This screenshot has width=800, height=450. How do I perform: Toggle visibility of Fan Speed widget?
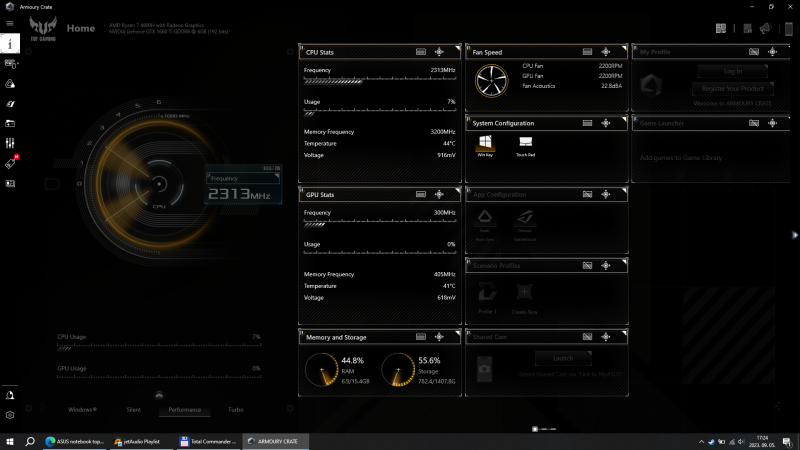[x=587, y=52]
